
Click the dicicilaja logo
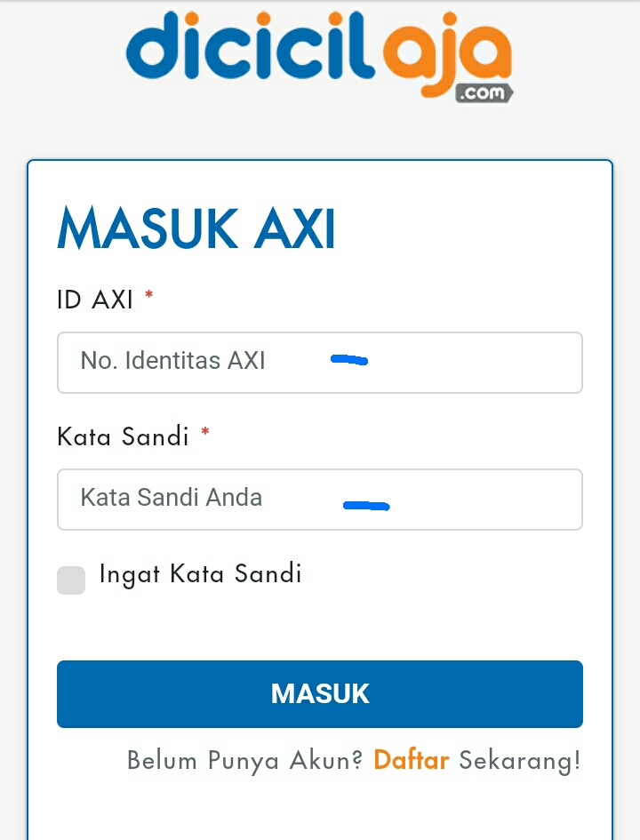[x=320, y=53]
